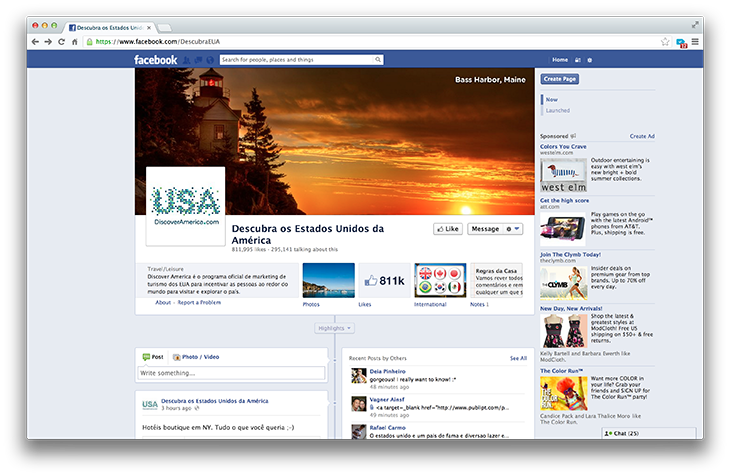Click the browser reload icon
Screen dimensions: 730x476
point(61,42)
